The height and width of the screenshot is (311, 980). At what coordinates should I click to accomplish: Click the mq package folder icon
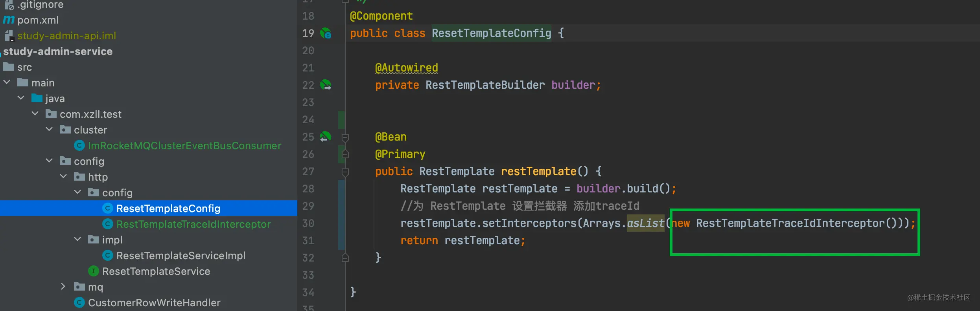click(x=79, y=287)
